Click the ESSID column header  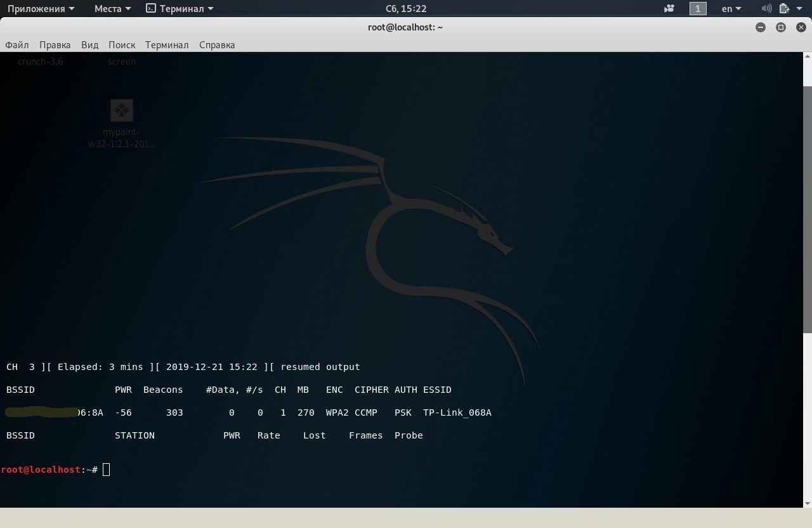[437, 390]
